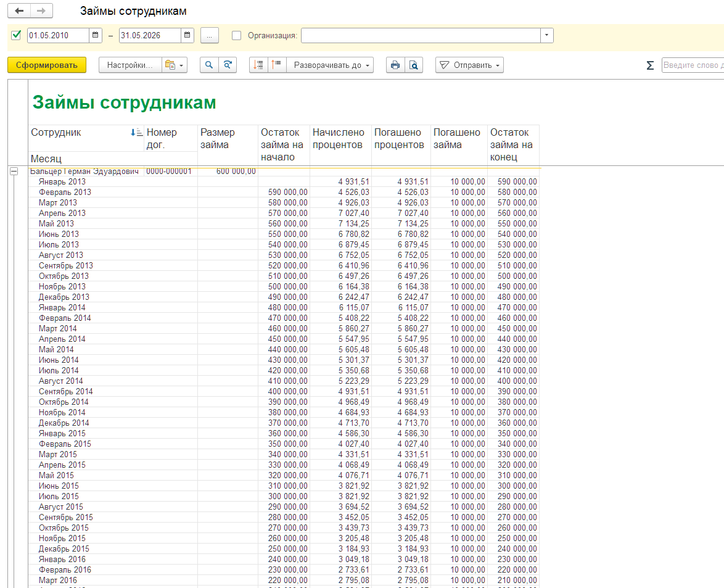Collapse the Бальцер Герман Эдуардович group
Image resolution: width=724 pixels, height=588 pixels.
14,172
